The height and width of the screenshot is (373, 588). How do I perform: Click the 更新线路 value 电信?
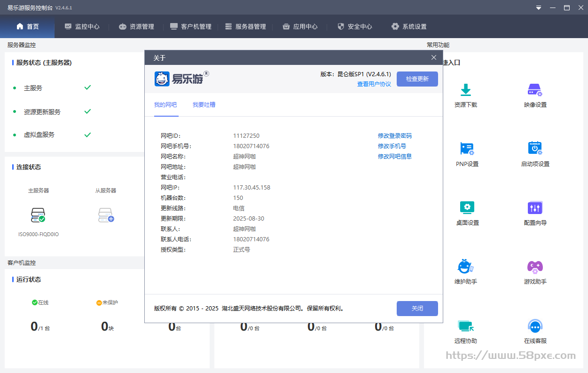tap(239, 208)
